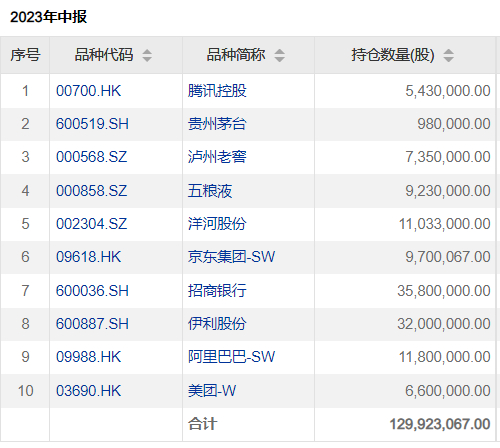Click stock code 600519.SH
Viewport: 500px width, 448px height.
pos(92,124)
